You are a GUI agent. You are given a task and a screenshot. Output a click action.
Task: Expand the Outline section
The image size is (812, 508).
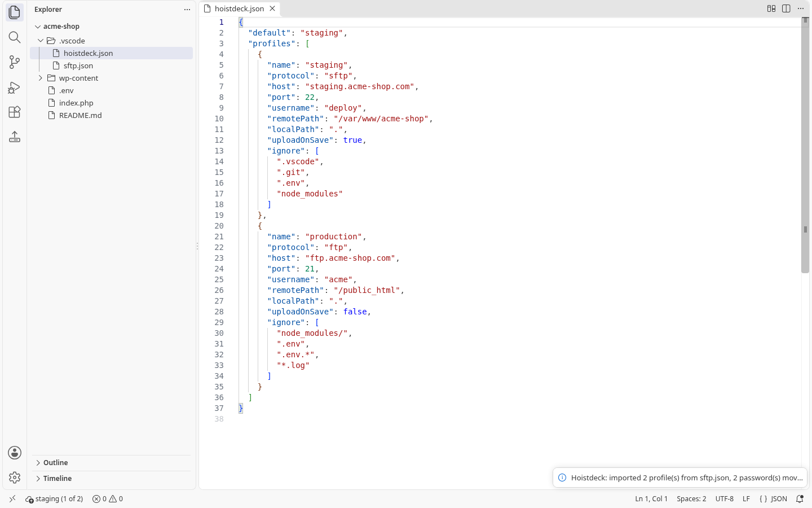pos(112,463)
